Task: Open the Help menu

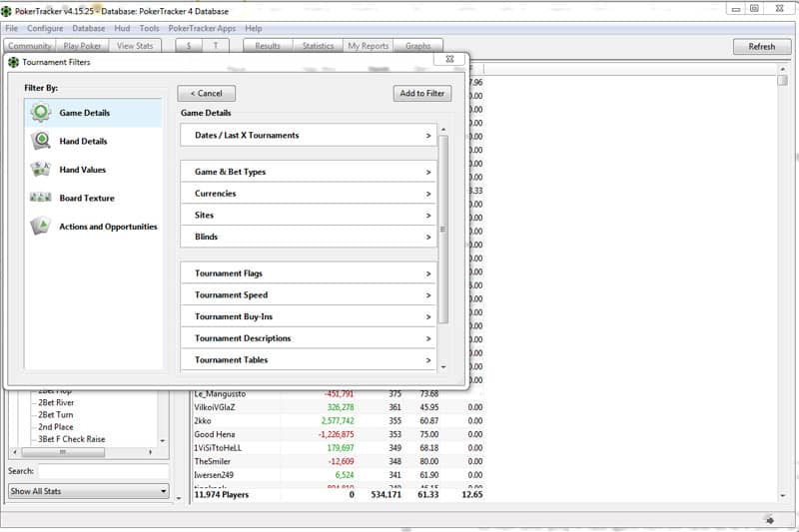Action: pyautogui.click(x=254, y=29)
